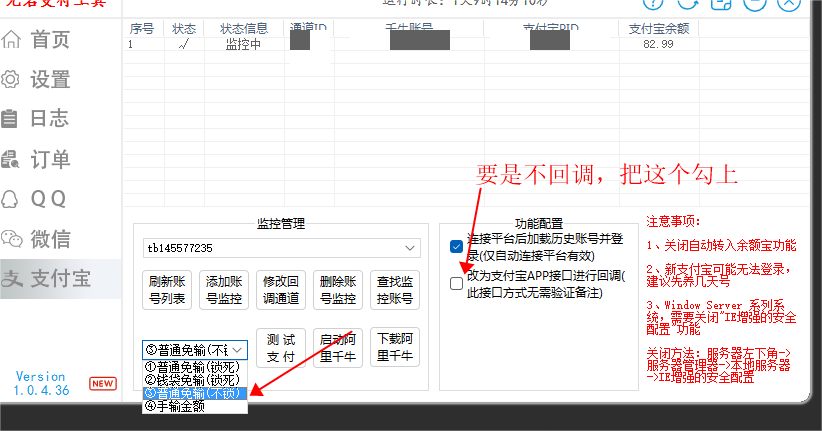Viewport: 822px width, 431px height.
Task: Click the help question-mark icon at top right
Action: pos(653,3)
